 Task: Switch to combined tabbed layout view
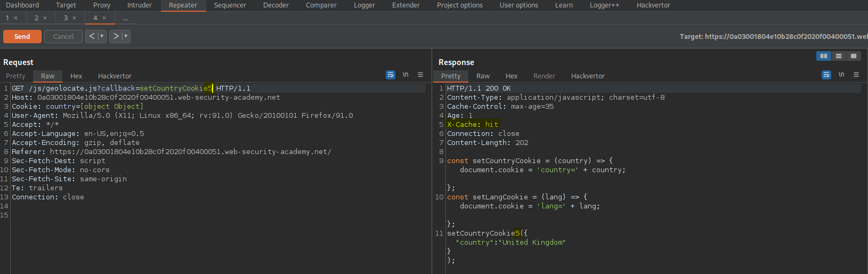coord(853,56)
